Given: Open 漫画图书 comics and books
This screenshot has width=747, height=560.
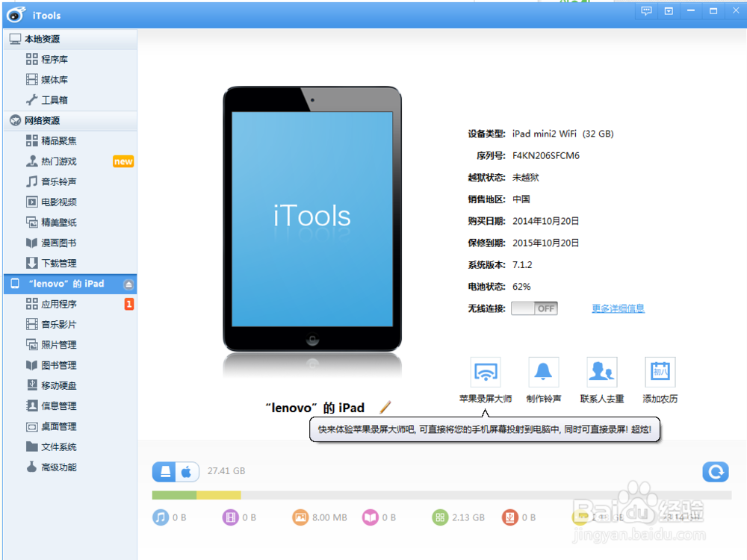Looking at the screenshot, I should (58, 243).
